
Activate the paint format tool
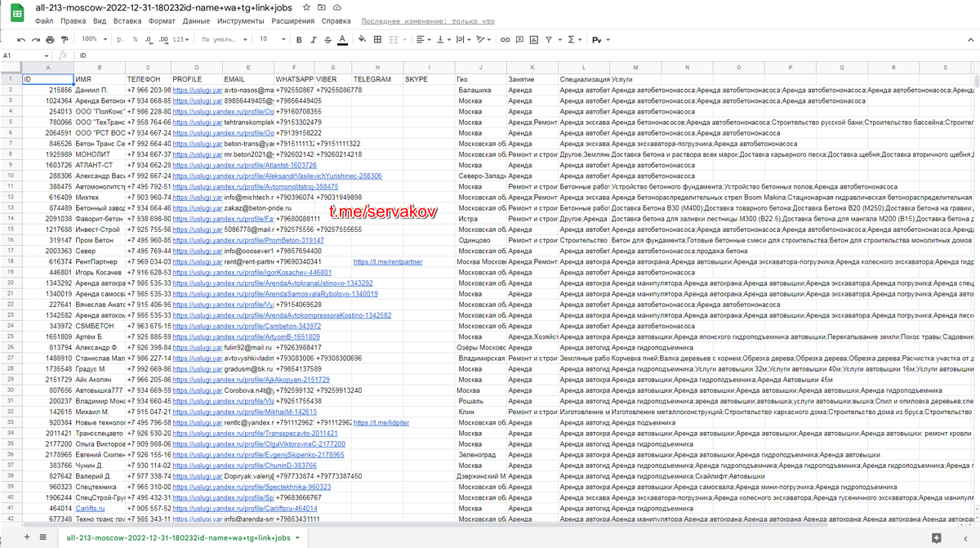click(x=65, y=39)
